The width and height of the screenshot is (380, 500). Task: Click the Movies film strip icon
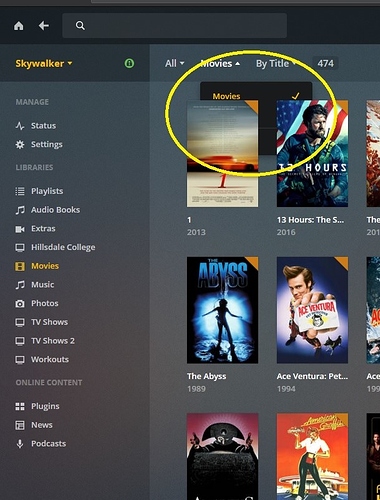pyautogui.click(x=20, y=266)
